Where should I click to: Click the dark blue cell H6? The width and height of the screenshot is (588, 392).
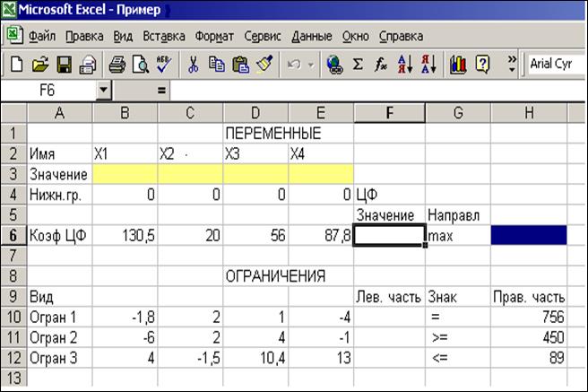(x=529, y=235)
